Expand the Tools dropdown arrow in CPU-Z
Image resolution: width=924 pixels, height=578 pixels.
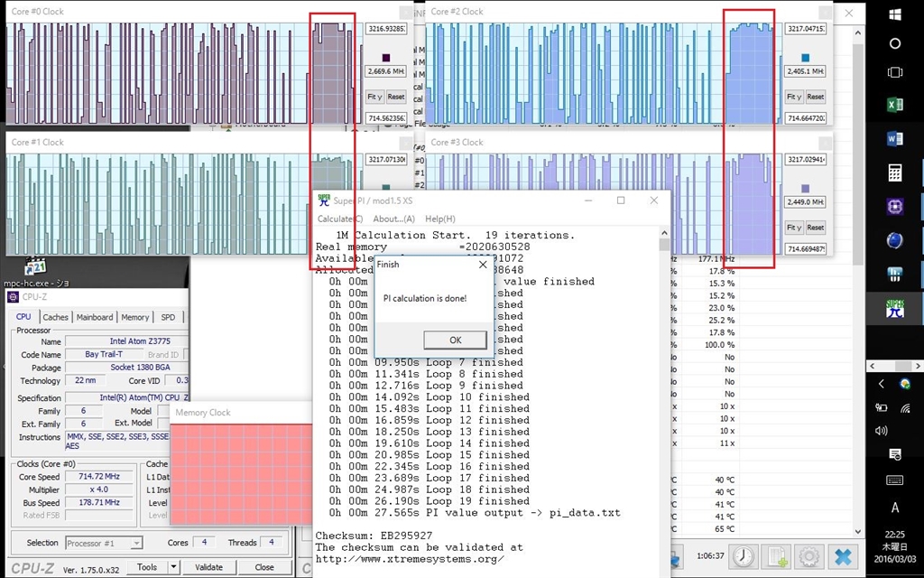[x=172, y=567]
